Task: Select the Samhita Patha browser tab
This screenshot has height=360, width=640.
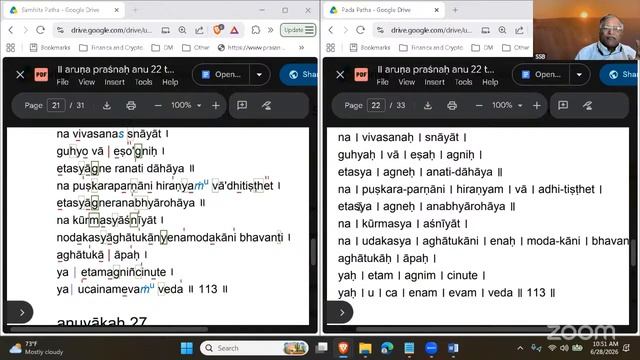Action: (64, 10)
